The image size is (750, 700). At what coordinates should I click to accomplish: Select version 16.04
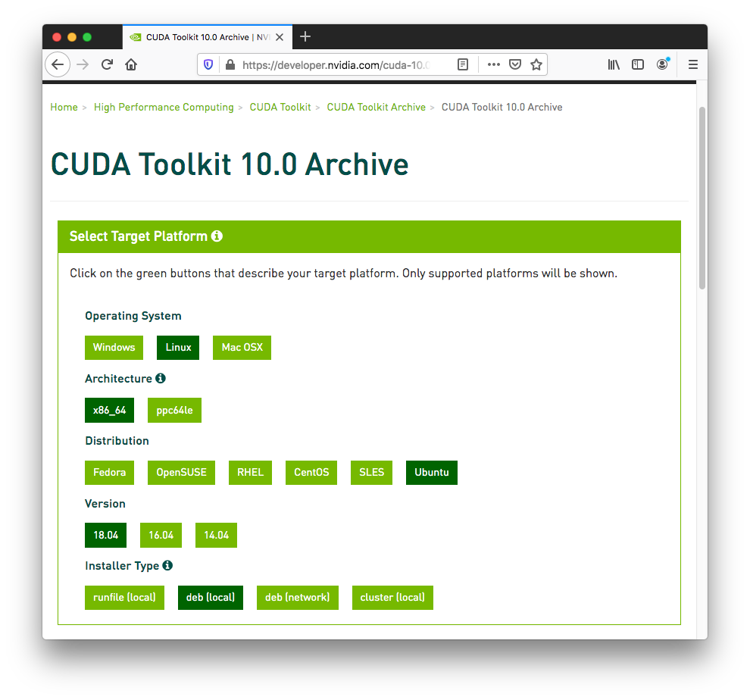[161, 536]
